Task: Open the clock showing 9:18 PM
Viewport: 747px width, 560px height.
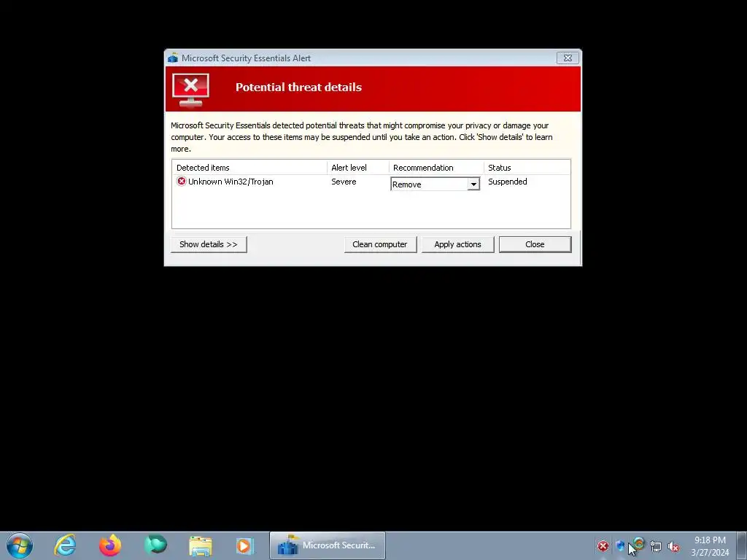Action: pyautogui.click(x=710, y=546)
